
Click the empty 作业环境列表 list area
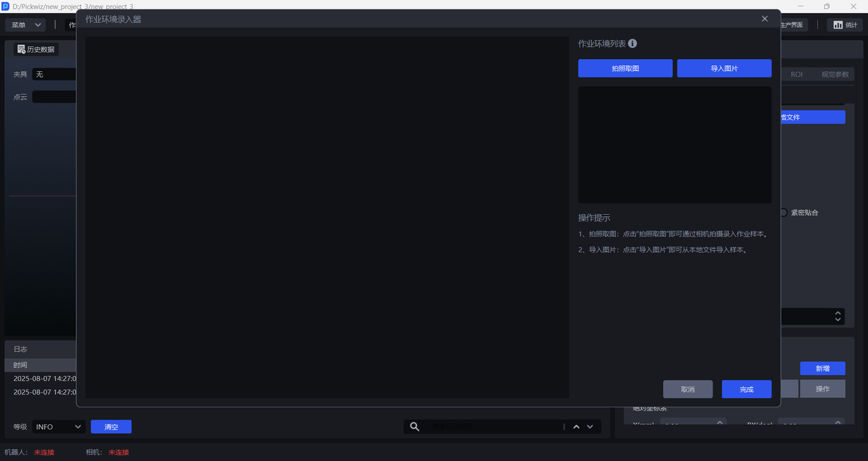click(x=674, y=144)
